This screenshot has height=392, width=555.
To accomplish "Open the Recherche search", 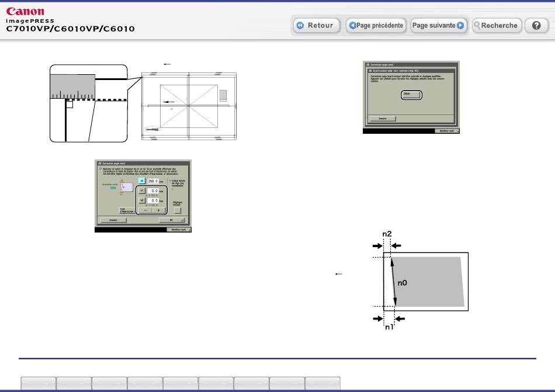I will (496, 26).
